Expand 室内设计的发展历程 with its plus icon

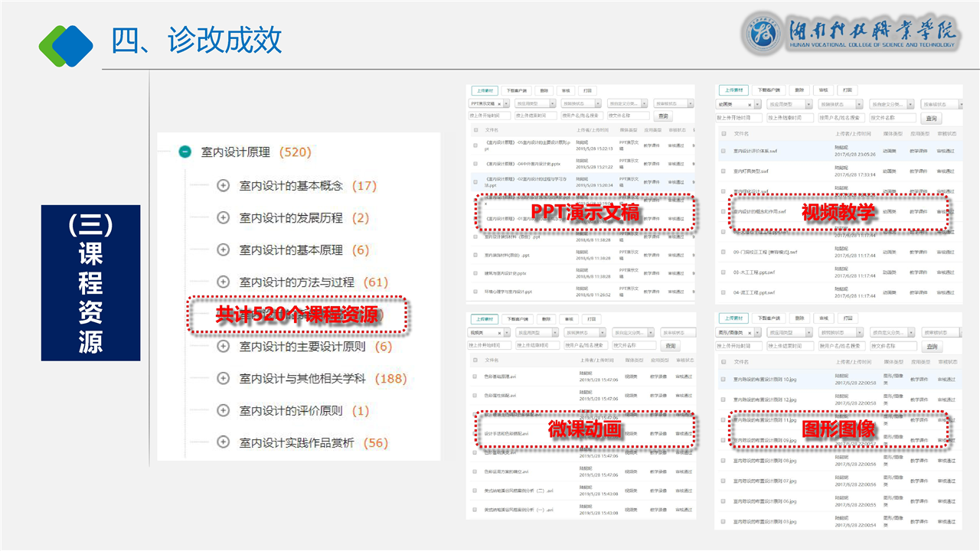click(x=223, y=218)
